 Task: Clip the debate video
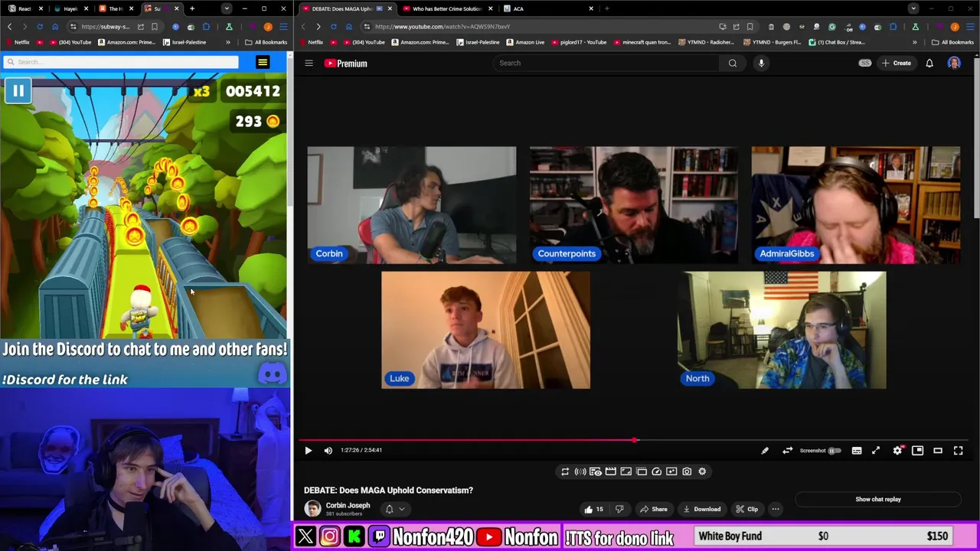(x=746, y=509)
